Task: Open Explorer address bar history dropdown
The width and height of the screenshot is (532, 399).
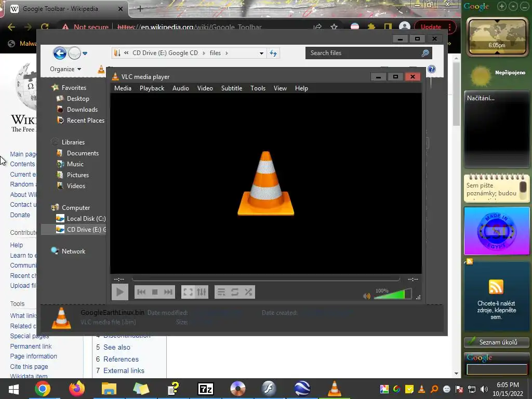Action: (x=261, y=54)
